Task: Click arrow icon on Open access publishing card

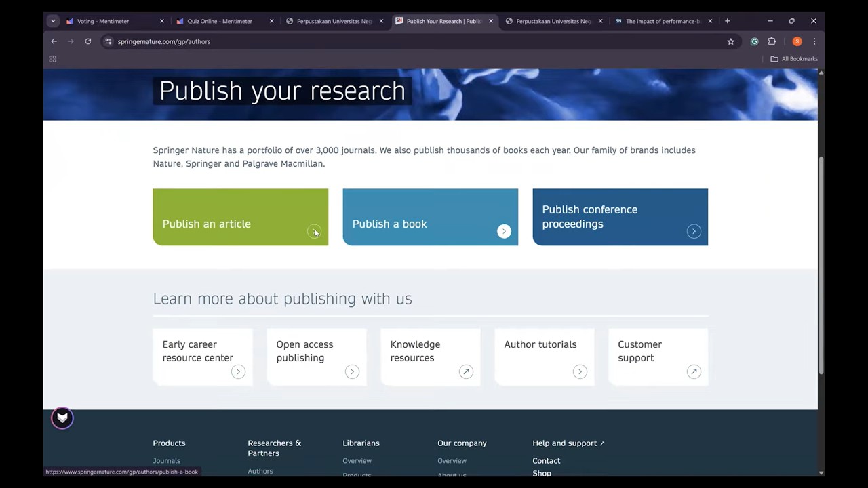Action: coord(352,371)
